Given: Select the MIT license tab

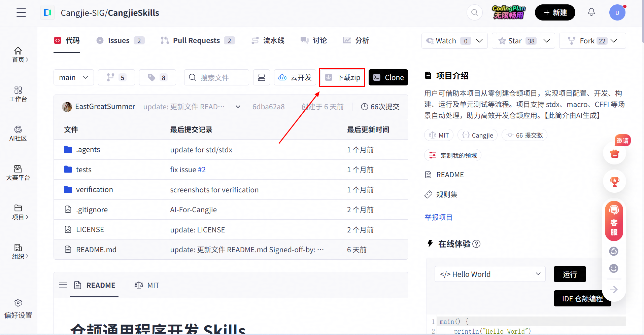Looking at the screenshot, I should tap(147, 285).
